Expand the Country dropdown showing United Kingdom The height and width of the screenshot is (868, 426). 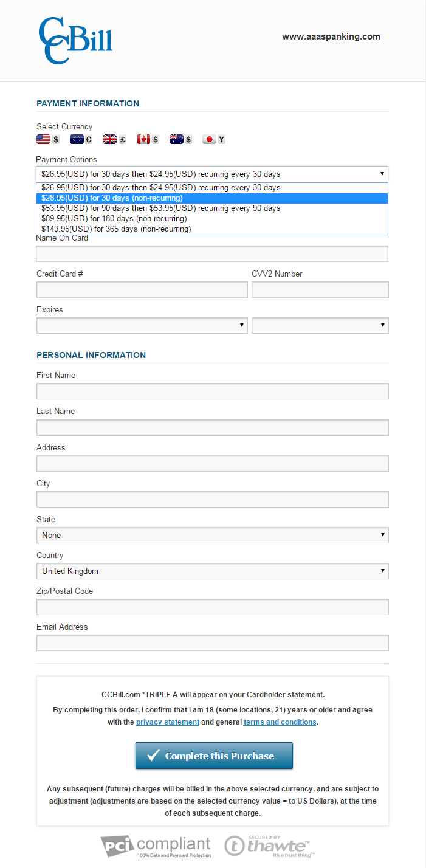(212, 571)
